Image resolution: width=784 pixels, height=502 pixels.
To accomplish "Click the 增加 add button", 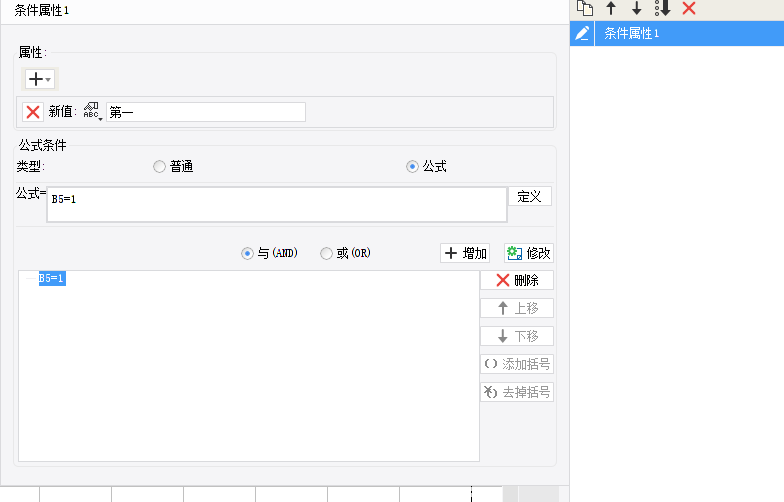I will click(465, 253).
